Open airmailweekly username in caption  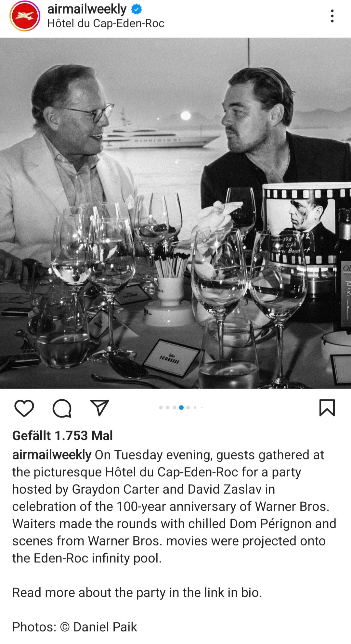52,455
